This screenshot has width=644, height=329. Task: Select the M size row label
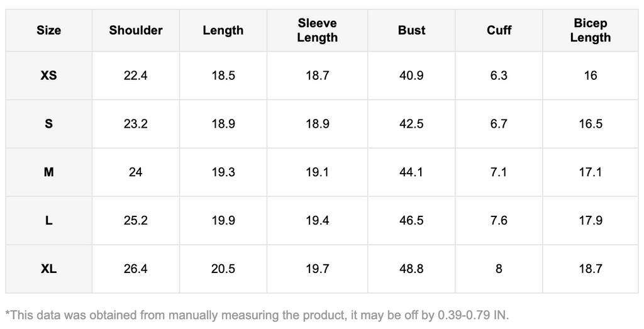pos(48,172)
